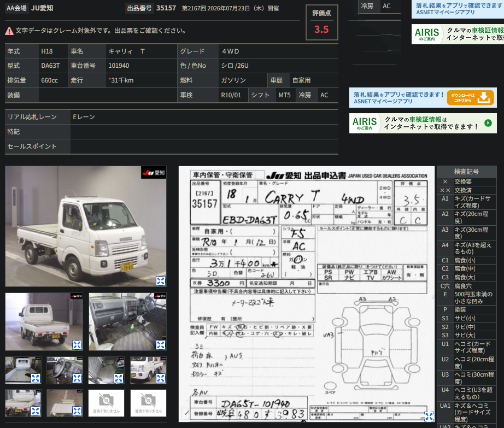Select the car name キャリィ T

point(126,51)
